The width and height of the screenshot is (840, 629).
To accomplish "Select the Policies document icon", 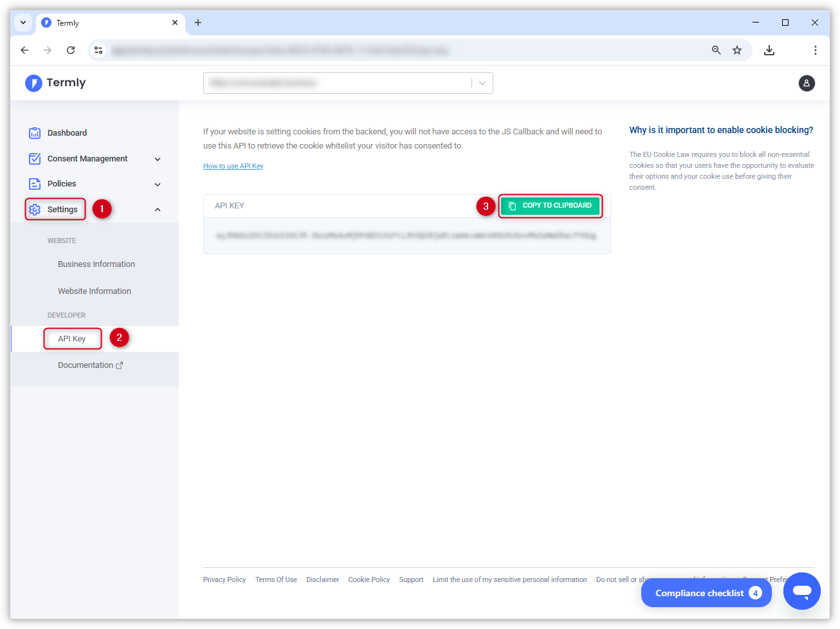I will coord(34,184).
